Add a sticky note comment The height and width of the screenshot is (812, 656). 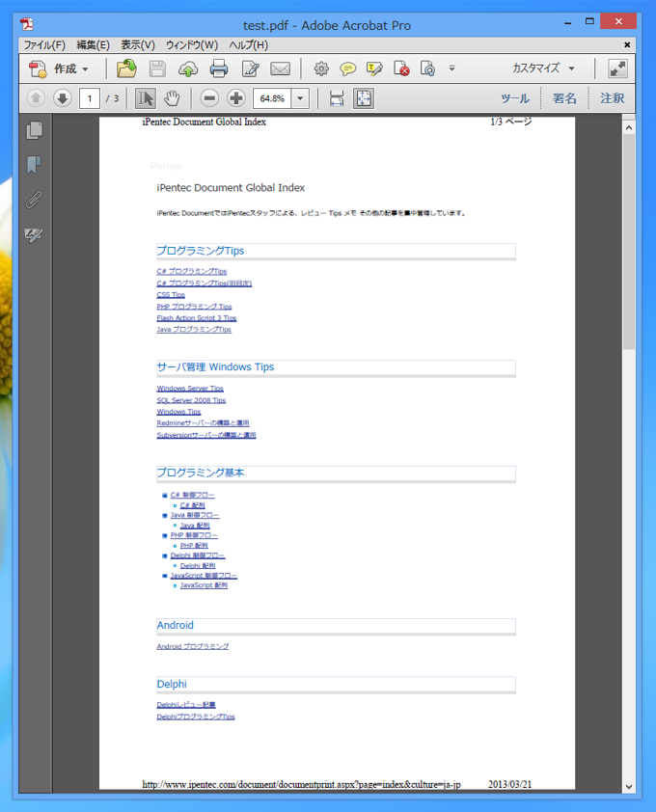347,68
